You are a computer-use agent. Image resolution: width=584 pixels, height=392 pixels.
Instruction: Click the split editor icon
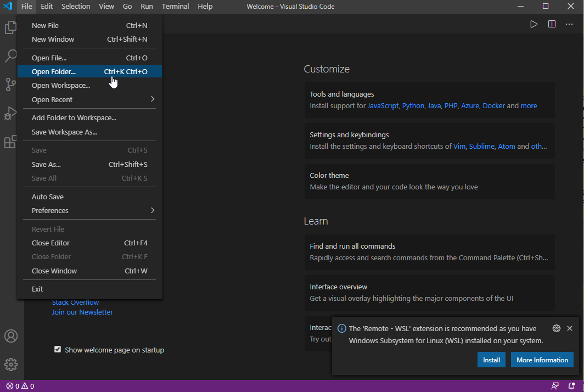pyautogui.click(x=552, y=24)
